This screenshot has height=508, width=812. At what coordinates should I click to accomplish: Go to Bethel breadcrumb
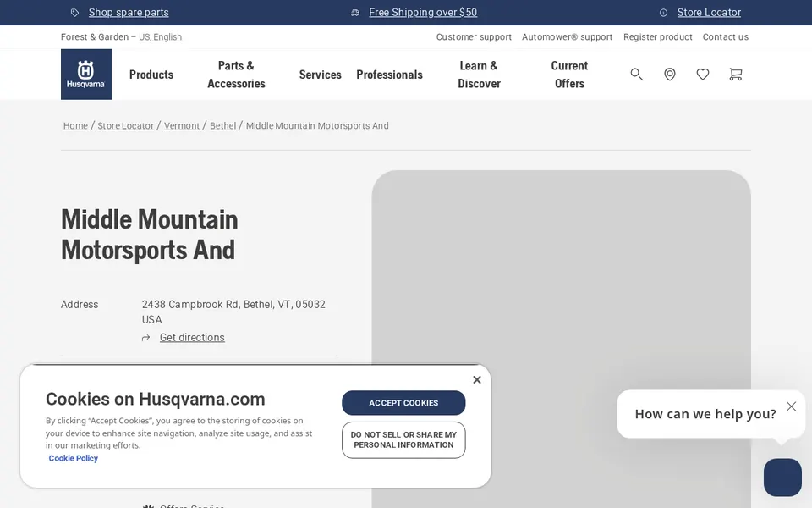tap(222, 126)
